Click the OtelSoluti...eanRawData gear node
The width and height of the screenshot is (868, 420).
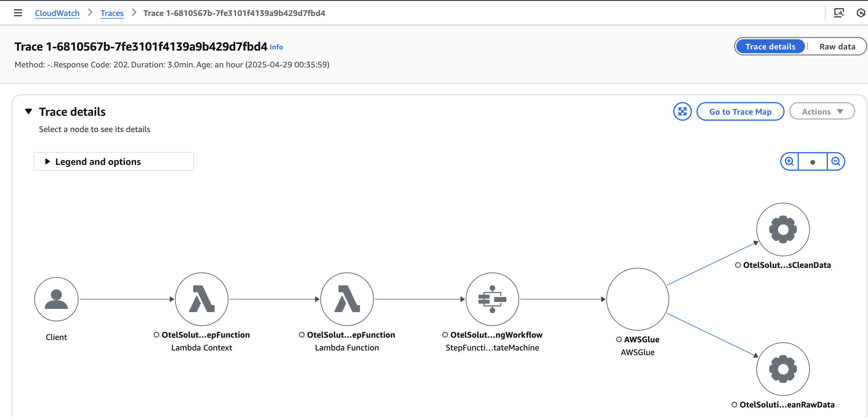click(x=783, y=369)
